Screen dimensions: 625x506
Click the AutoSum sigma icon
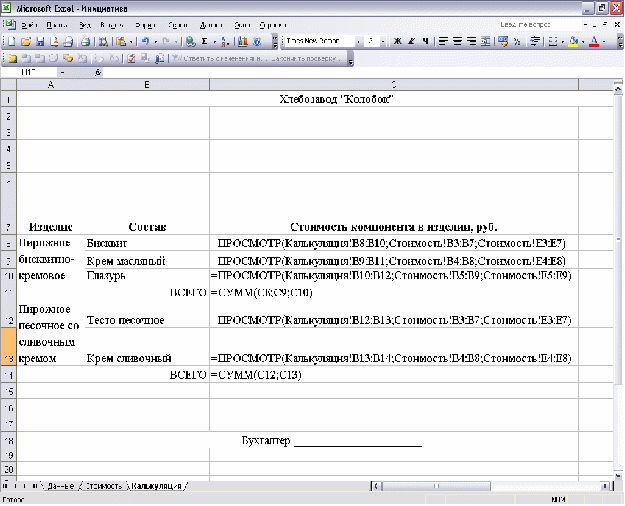click(x=205, y=41)
